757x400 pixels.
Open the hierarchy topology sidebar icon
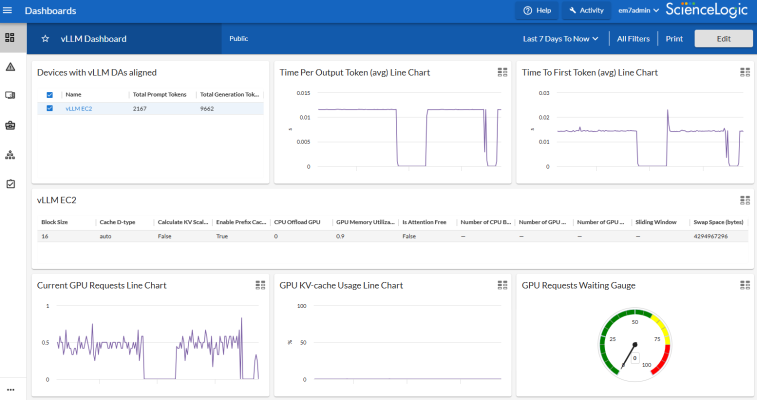coord(10,155)
